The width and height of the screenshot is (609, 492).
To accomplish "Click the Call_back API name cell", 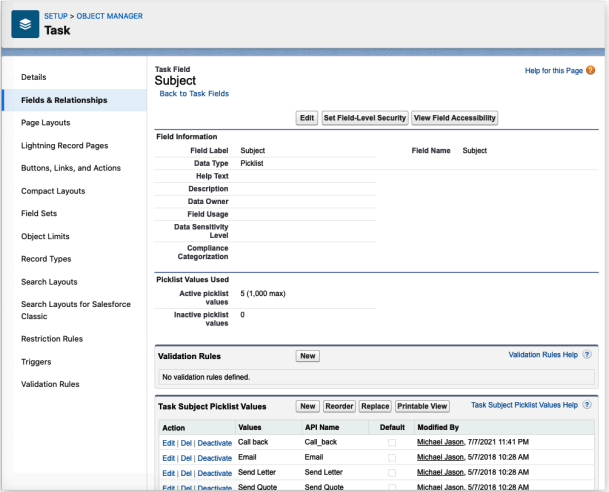I will coord(321,442).
